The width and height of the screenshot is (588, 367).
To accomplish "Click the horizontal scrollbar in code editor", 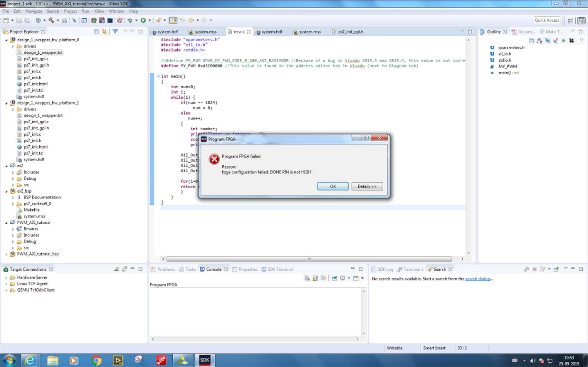I will pos(309,259).
